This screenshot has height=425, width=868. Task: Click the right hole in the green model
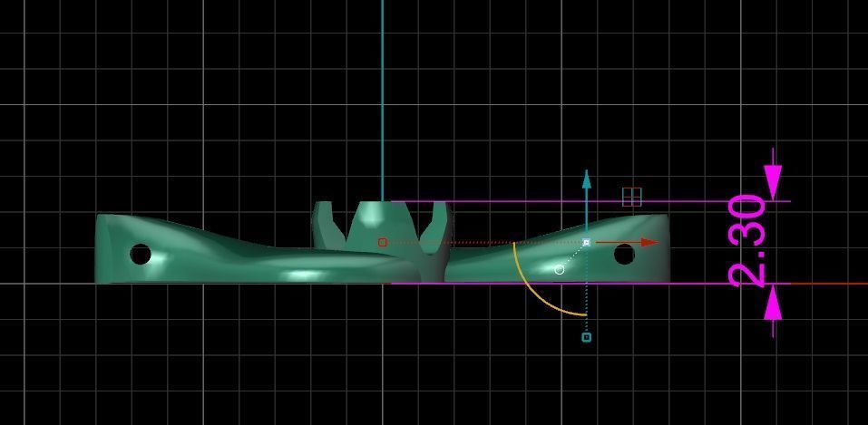coord(624,254)
